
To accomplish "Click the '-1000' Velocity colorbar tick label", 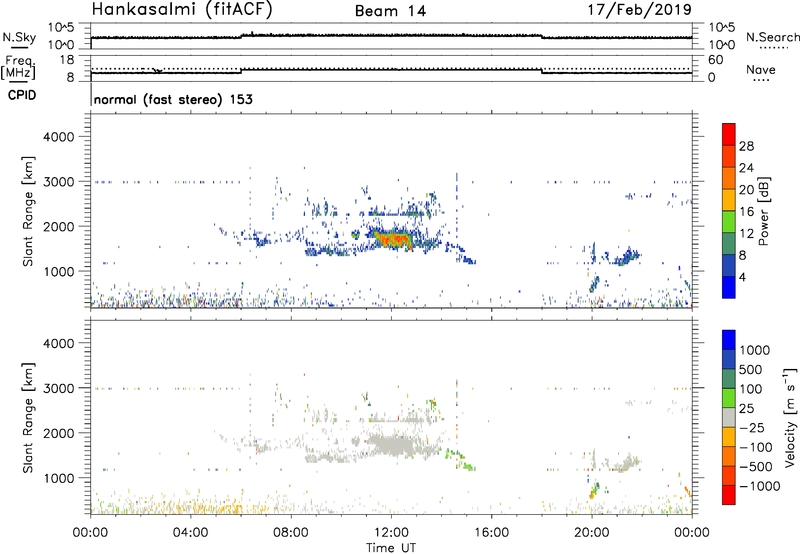I will tap(760, 486).
